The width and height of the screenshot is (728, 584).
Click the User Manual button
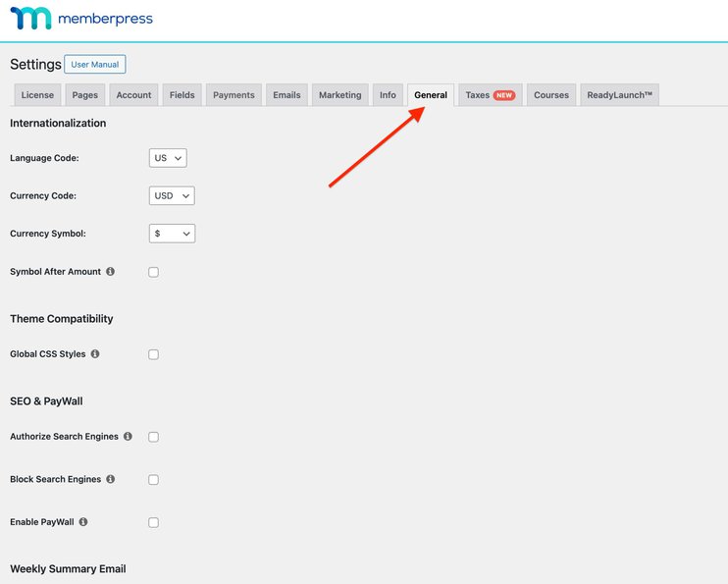point(95,65)
